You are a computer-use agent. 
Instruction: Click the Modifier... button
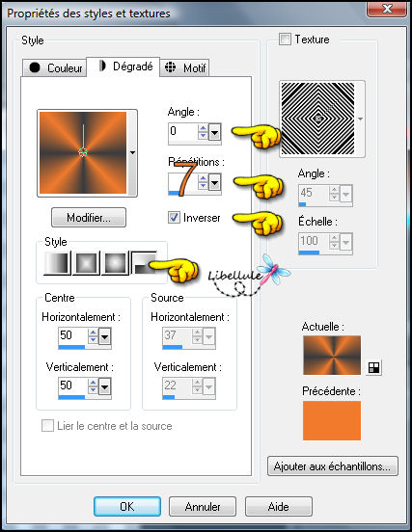(x=89, y=217)
